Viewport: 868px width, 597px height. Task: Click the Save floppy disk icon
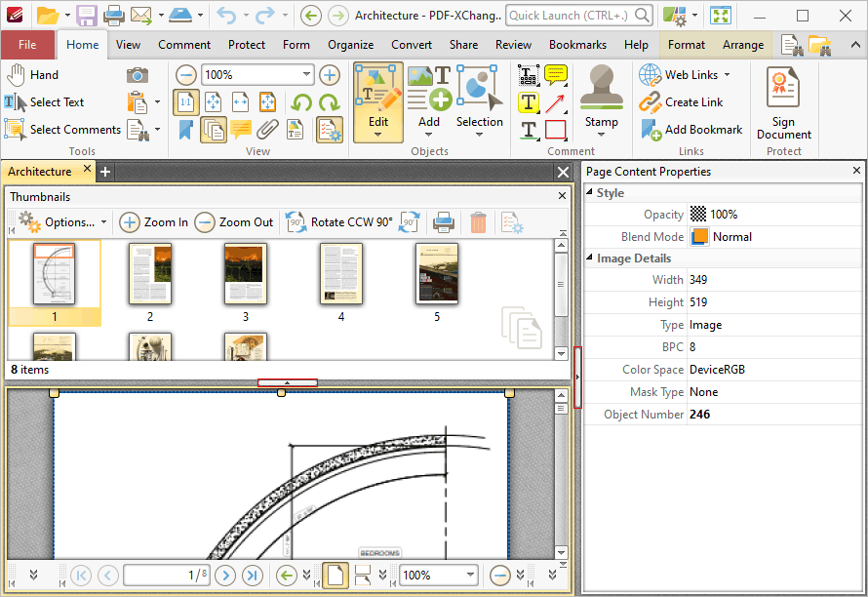pyautogui.click(x=87, y=16)
